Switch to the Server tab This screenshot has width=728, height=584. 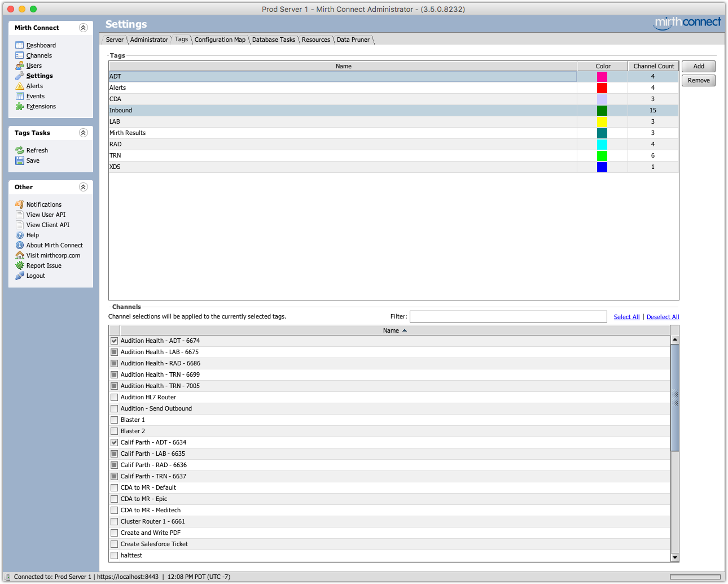click(x=115, y=40)
